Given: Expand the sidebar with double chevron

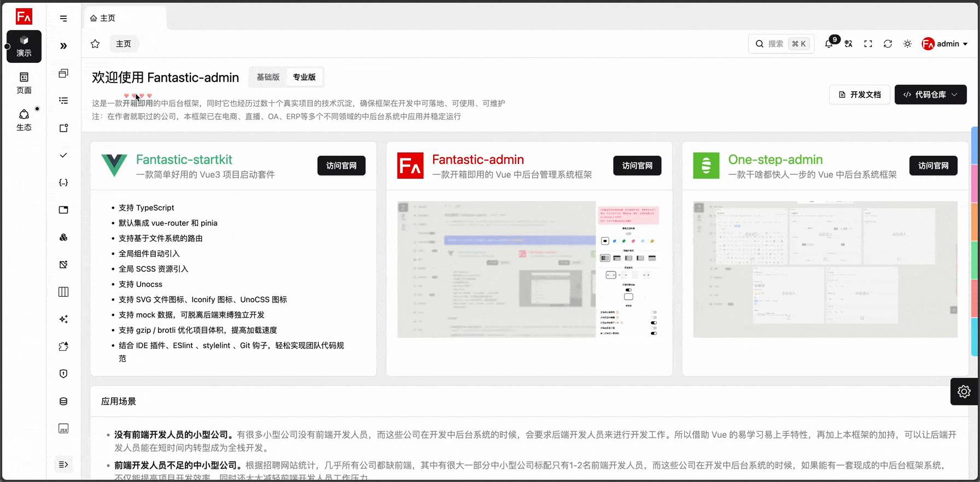Looking at the screenshot, I should (63, 46).
